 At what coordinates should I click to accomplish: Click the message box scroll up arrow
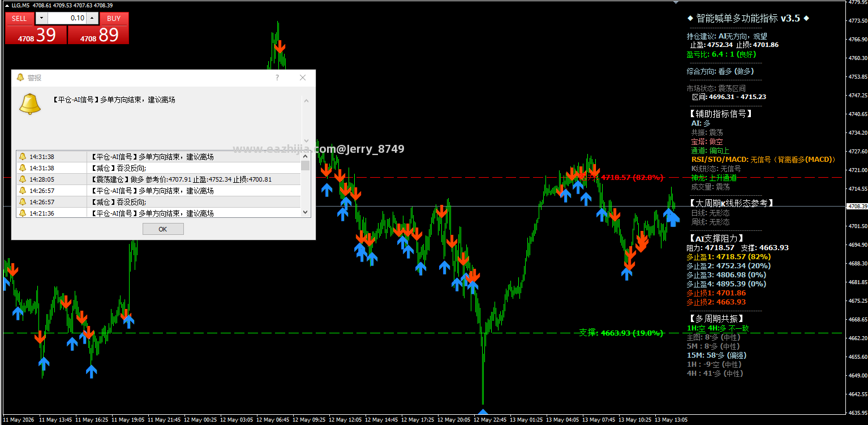[306, 101]
